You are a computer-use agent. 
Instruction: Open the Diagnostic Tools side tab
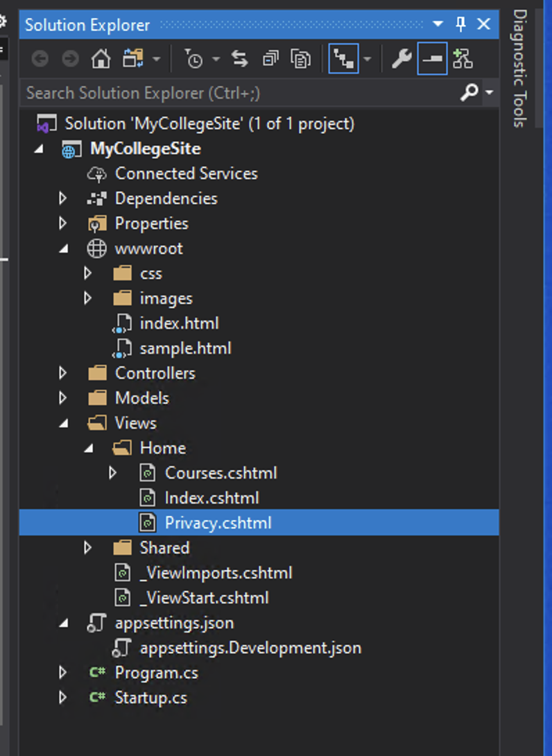point(519,68)
